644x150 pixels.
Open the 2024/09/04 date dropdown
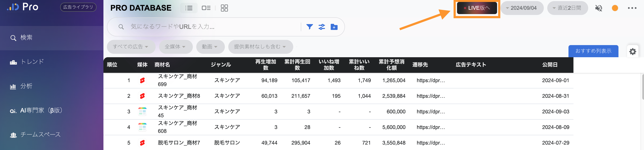click(x=522, y=8)
